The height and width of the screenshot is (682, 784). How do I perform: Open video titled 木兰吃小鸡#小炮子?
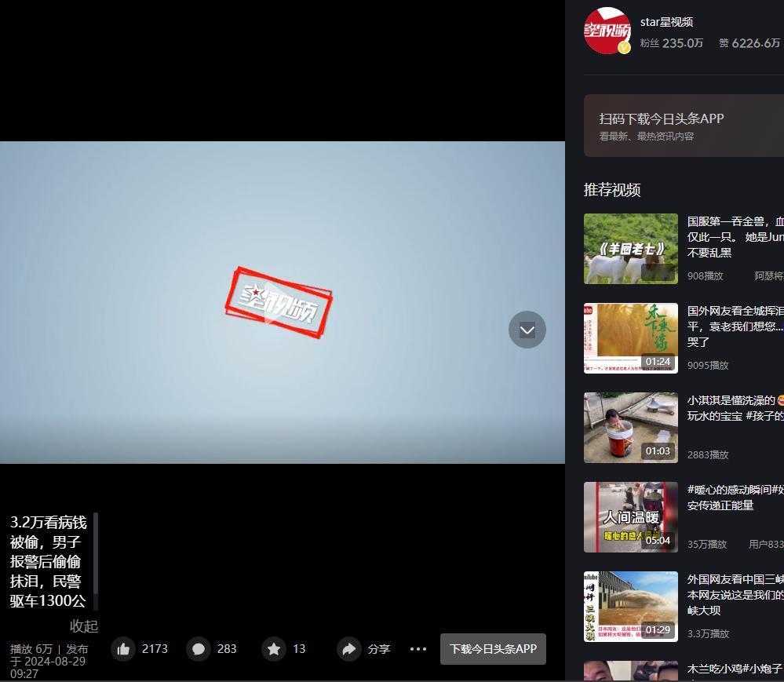(735, 669)
